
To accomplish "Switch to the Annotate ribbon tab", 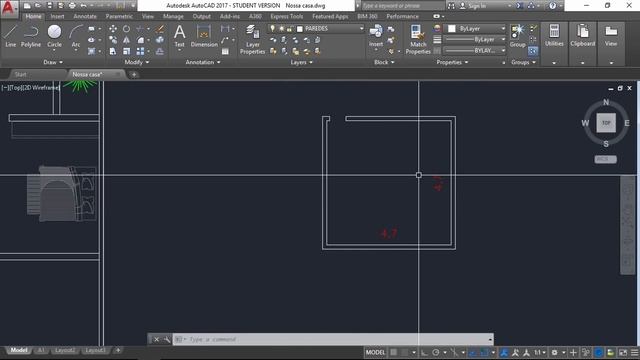I will [x=85, y=16].
